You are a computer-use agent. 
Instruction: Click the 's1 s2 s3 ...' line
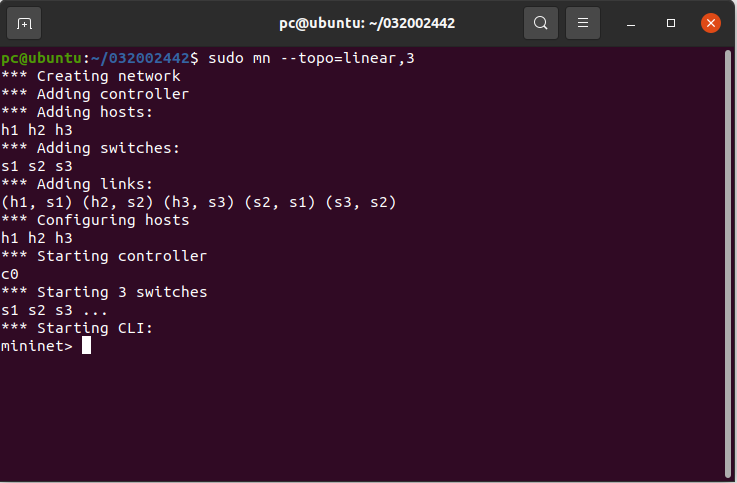(54, 310)
